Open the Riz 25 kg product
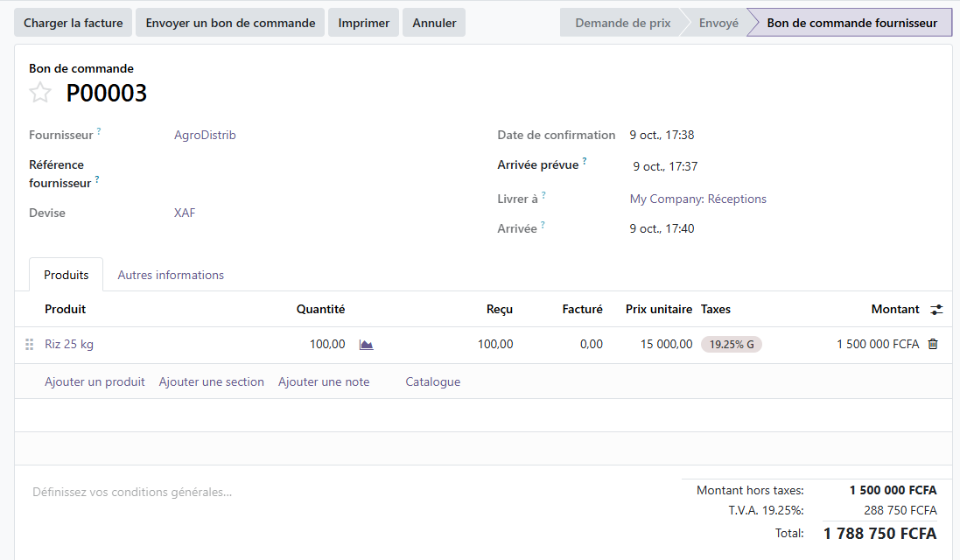Viewport: 960px width, 560px height. click(69, 344)
